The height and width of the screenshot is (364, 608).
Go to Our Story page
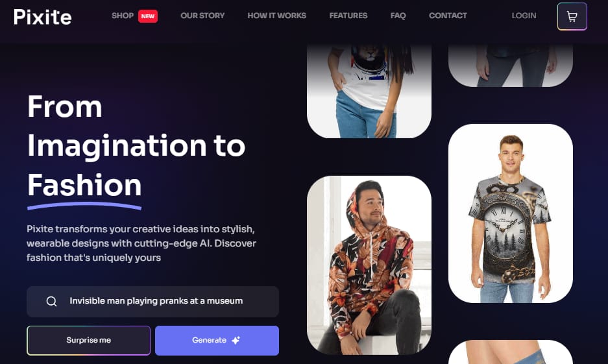click(x=202, y=16)
